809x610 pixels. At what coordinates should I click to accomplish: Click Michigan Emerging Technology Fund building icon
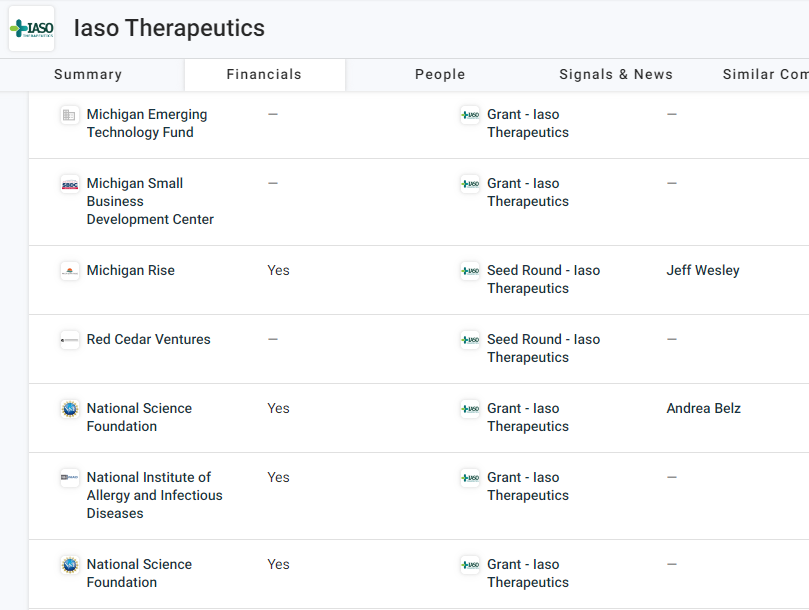pos(69,115)
